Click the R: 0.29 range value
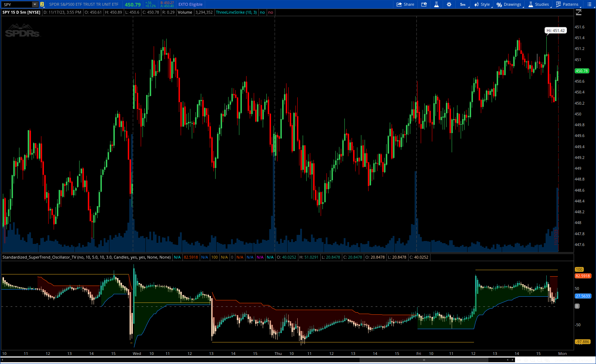596x364 pixels. pyautogui.click(x=168, y=12)
